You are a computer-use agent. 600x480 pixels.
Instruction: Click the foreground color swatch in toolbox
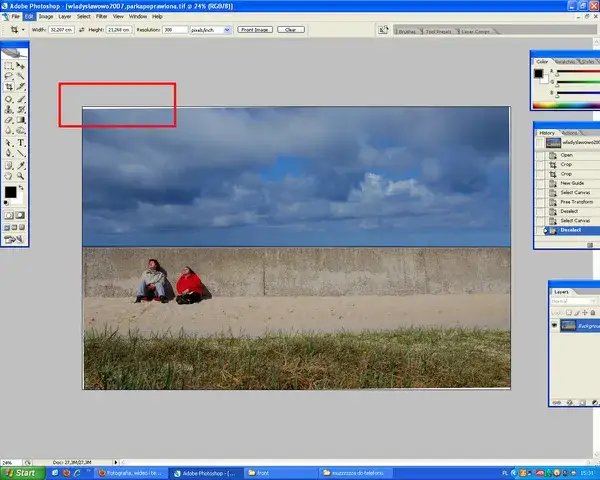click(x=10, y=192)
